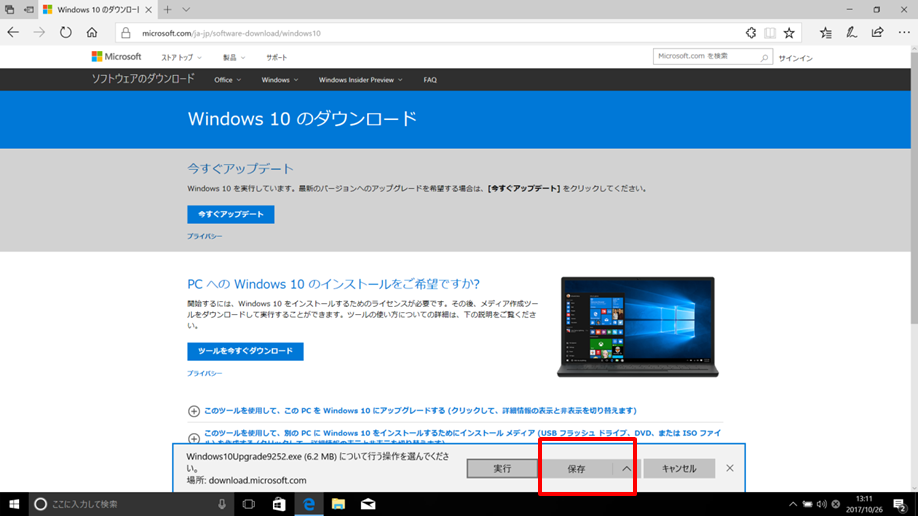Expand Windows Insider Preview dropdown
This screenshot has height=516, width=918.
click(x=360, y=80)
